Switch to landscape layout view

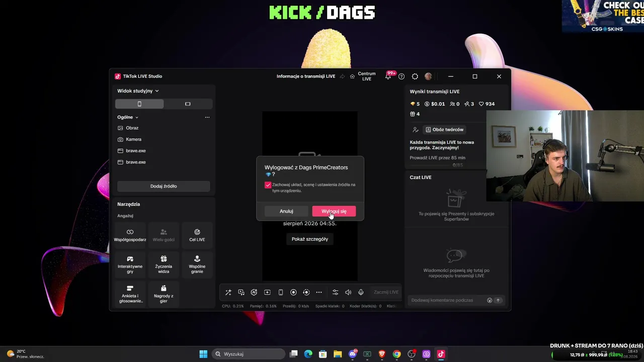pyautogui.click(x=188, y=104)
